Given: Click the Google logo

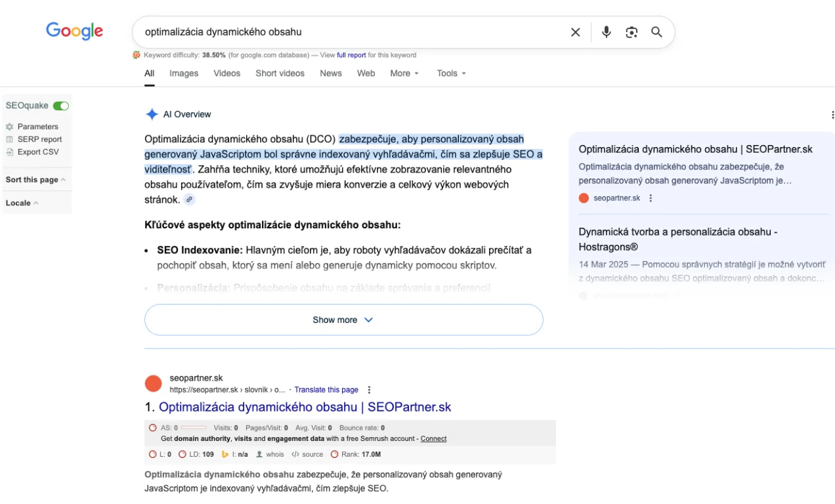Looking at the screenshot, I should [74, 31].
